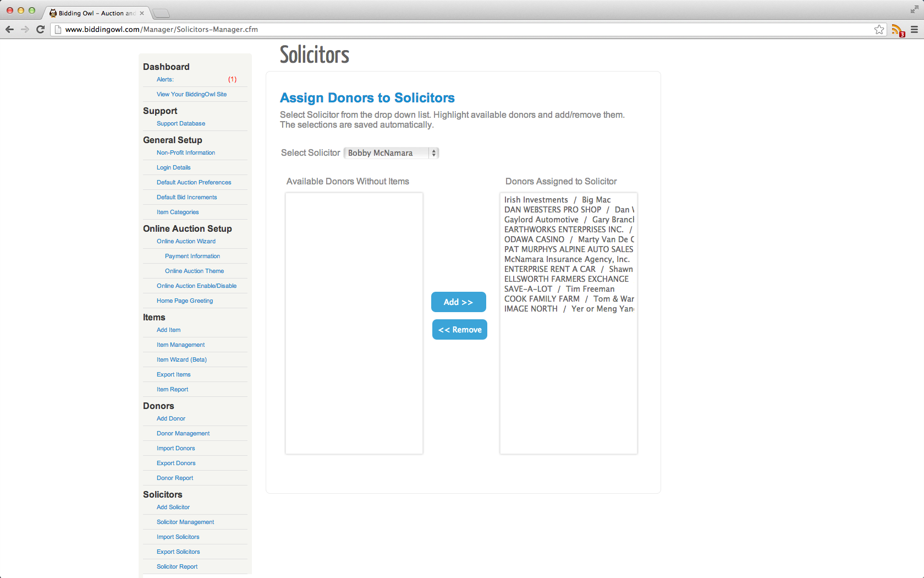
Task: Click the << Remove button
Action: (459, 330)
